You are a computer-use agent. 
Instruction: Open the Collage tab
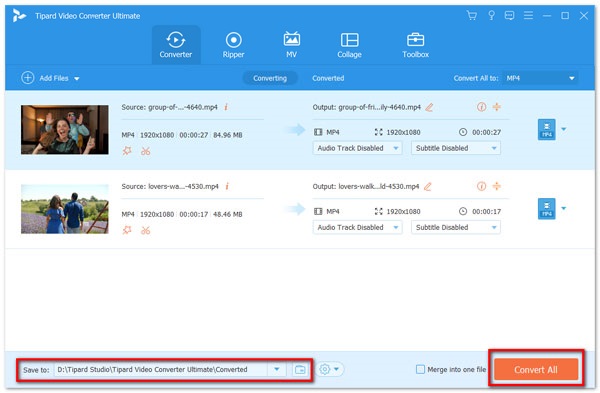coord(349,45)
